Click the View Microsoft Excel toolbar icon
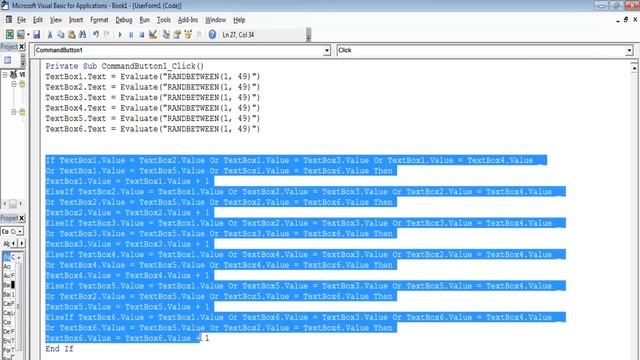640x360 pixels. tap(10, 35)
